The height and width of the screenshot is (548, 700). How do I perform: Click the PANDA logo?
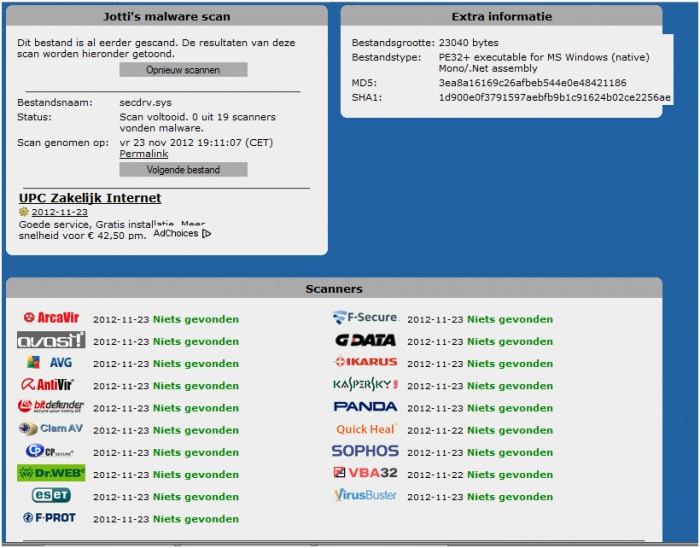pyautogui.click(x=366, y=407)
